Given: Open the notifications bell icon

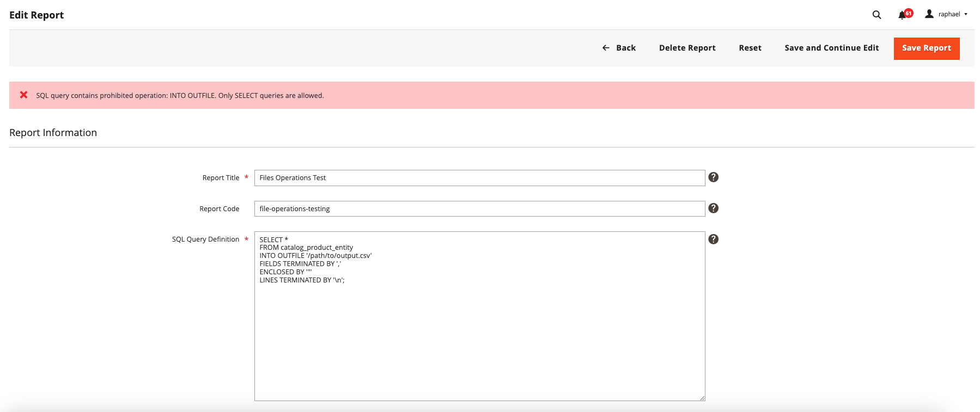Looking at the screenshot, I should [x=902, y=15].
